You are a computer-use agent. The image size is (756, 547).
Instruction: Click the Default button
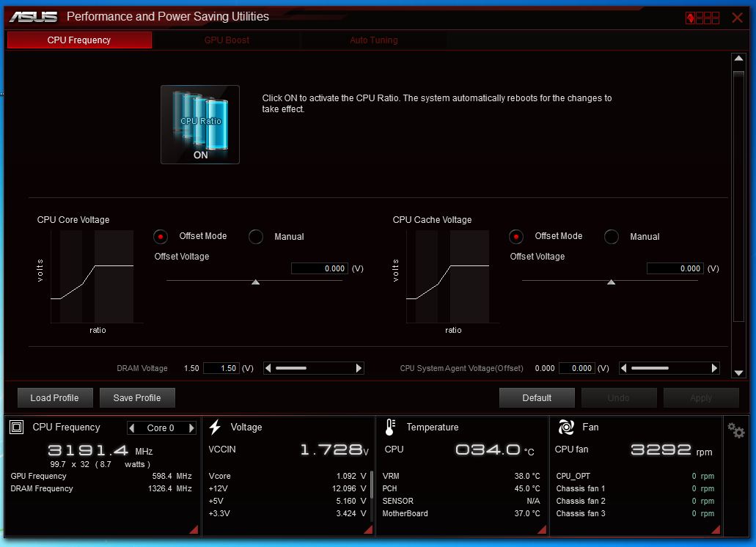click(x=537, y=398)
